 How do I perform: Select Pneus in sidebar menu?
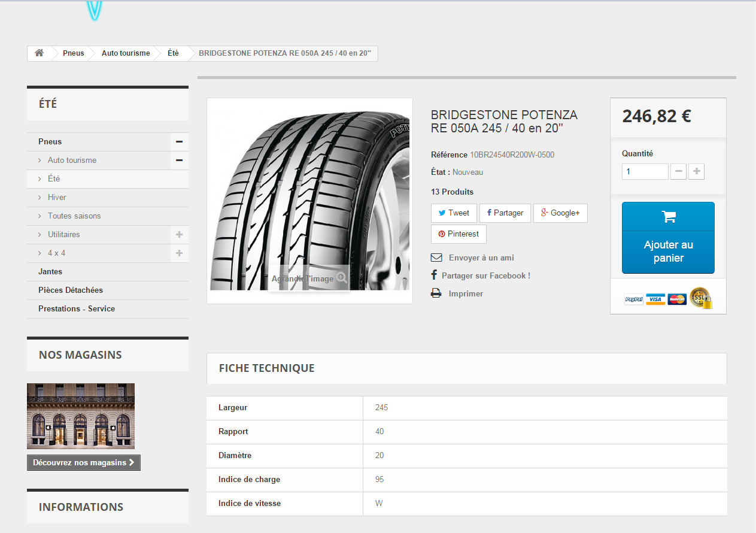(50, 142)
